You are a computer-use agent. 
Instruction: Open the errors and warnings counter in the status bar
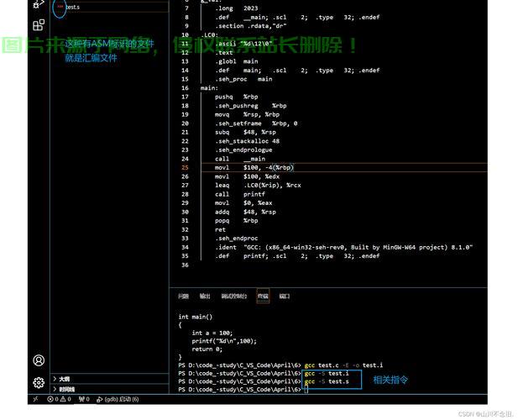[59, 399]
